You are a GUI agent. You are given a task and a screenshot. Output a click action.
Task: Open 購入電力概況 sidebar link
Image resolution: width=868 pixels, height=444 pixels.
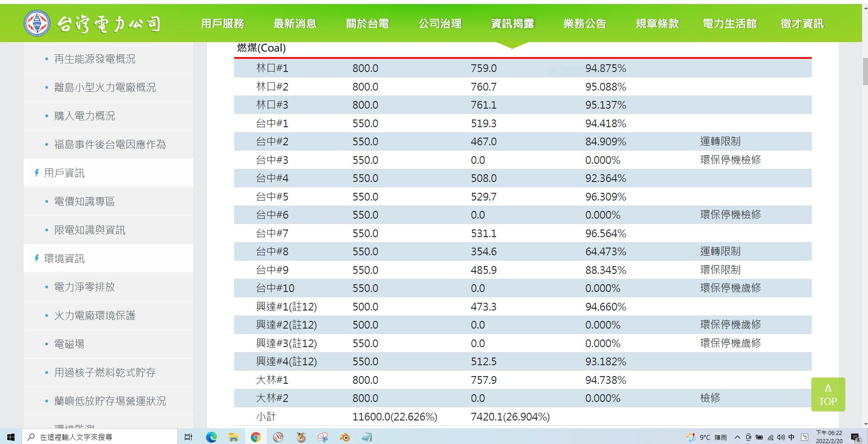[x=85, y=116]
